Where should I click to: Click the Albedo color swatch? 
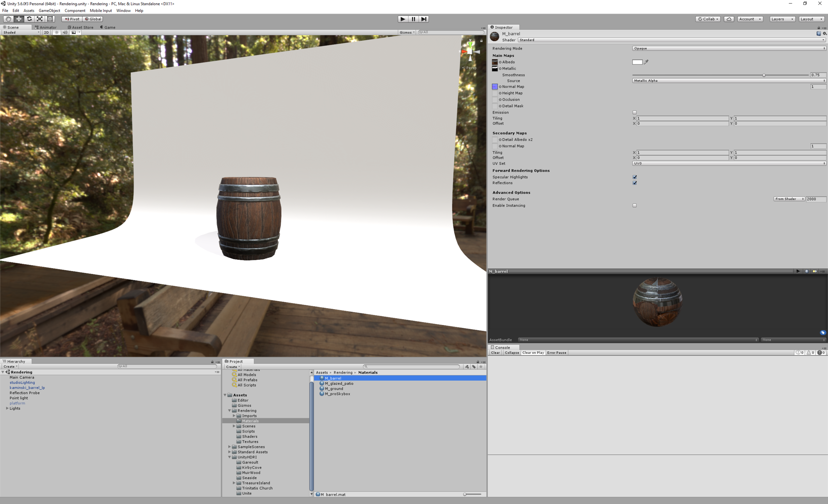637,62
